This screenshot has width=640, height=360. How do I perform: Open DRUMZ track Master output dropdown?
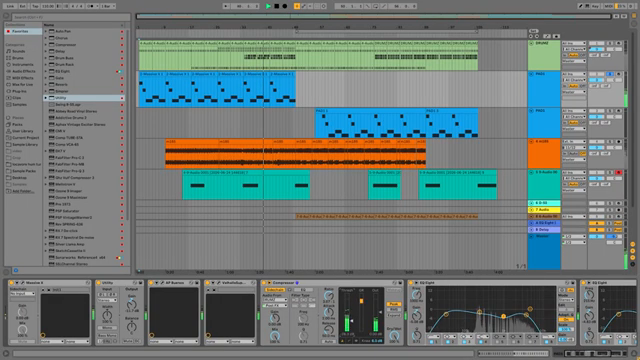pos(574,61)
